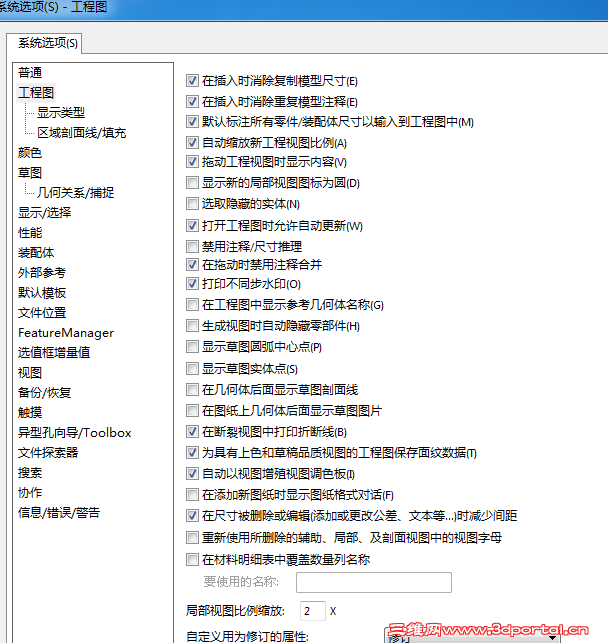Screen dimensions: 608x643
Task: Uncheck 拖动工程视图时显示内容(V)
Action: tap(192, 162)
